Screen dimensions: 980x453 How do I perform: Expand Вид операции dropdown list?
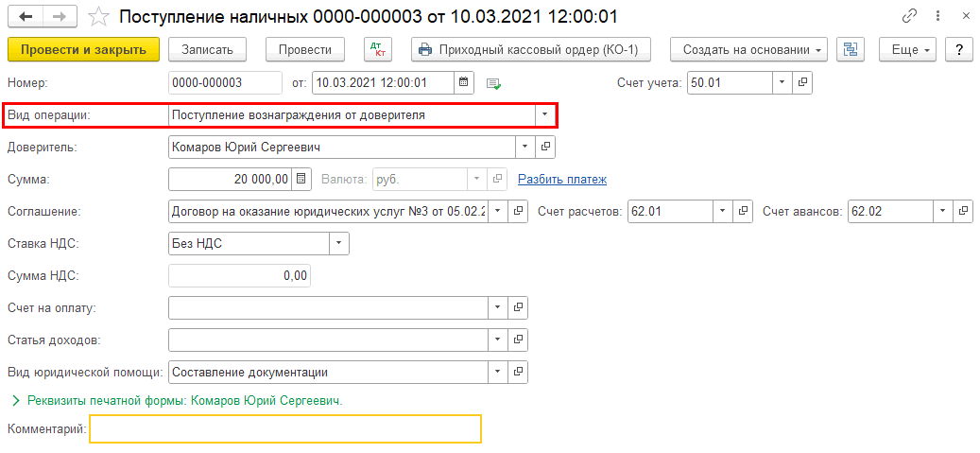tap(545, 115)
